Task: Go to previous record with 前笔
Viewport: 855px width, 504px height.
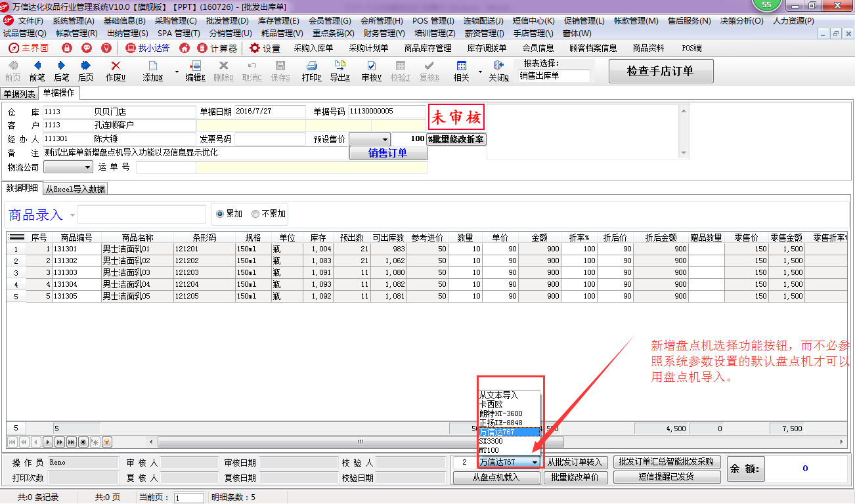Action: [37, 71]
